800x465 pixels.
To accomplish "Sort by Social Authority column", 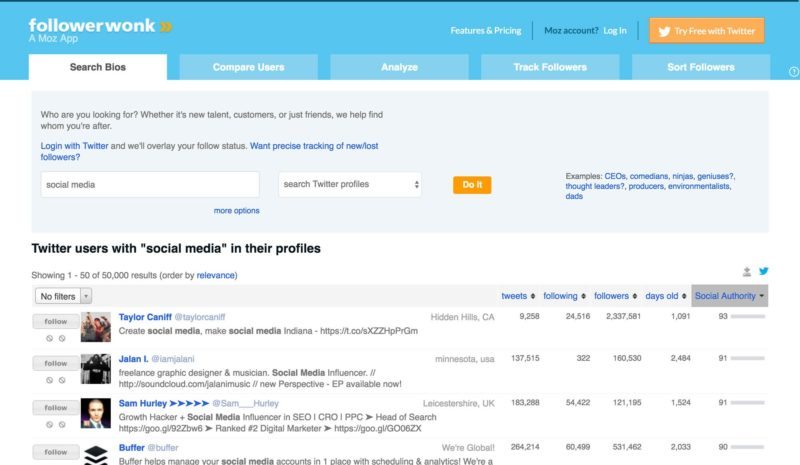I will 730,296.
